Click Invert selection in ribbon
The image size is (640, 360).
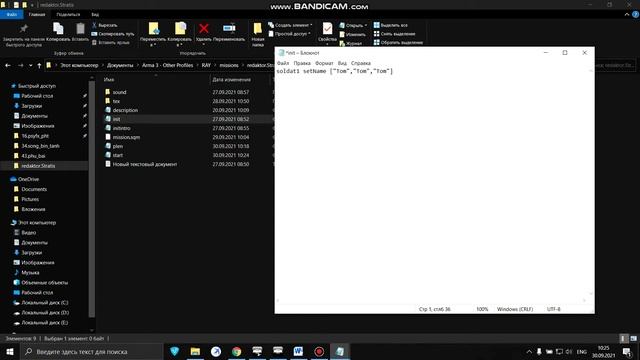[x=398, y=42]
